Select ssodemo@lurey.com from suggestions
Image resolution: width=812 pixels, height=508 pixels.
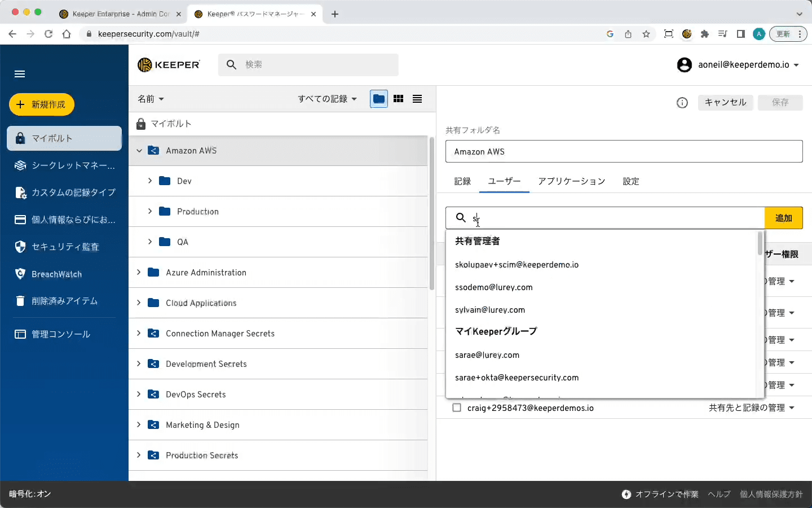click(493, 287)
